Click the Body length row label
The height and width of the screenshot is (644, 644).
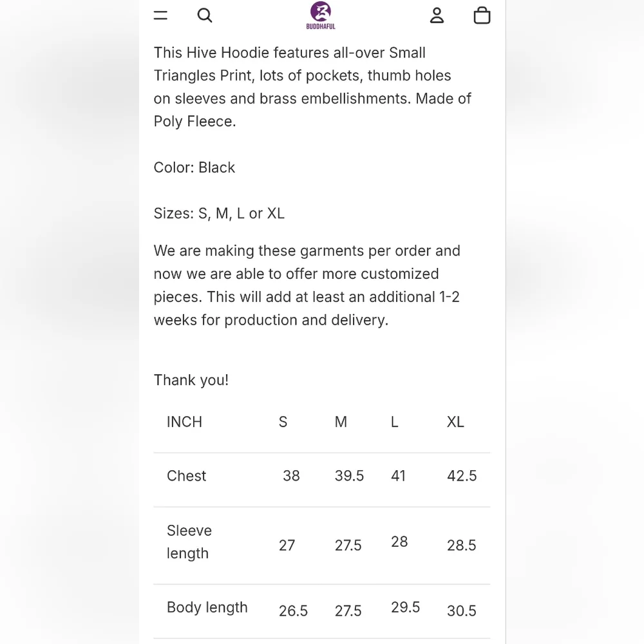pos(207,607)
